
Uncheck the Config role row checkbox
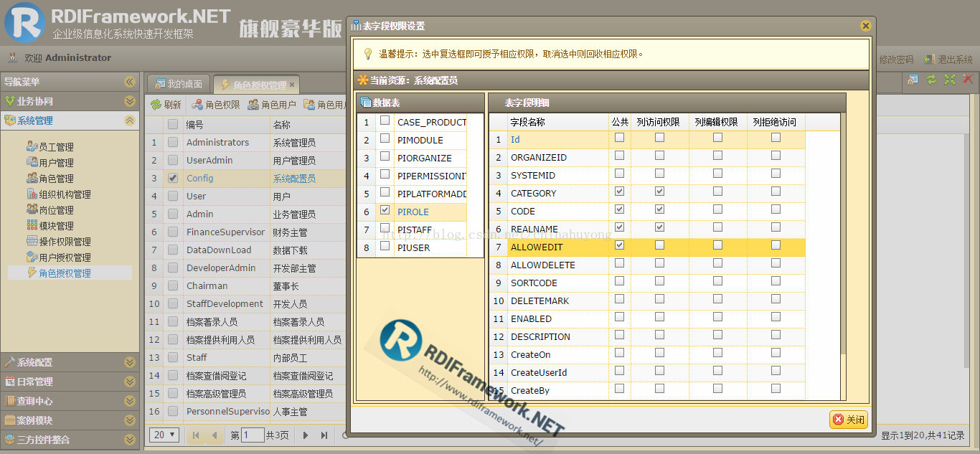(172, 178)
